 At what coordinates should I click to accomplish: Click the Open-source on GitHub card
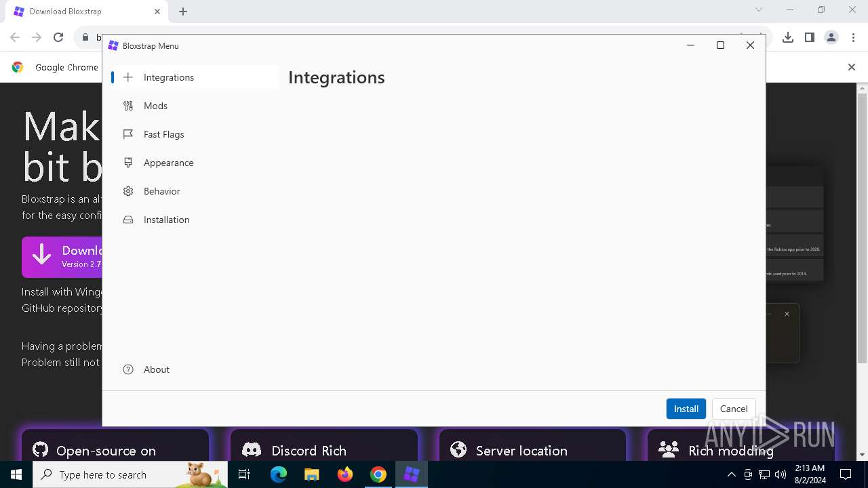tap(115, 445)
